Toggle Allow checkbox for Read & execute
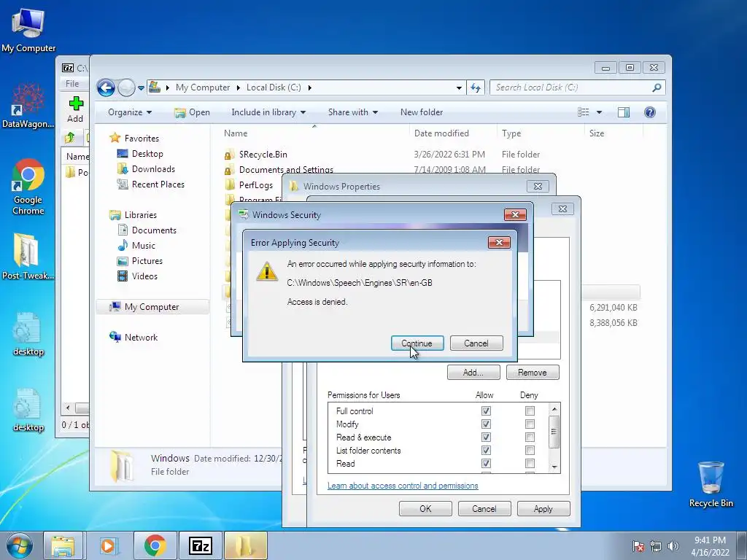Image resolution: width=747 pixels, height=560 pixels. tap(486, 437)
